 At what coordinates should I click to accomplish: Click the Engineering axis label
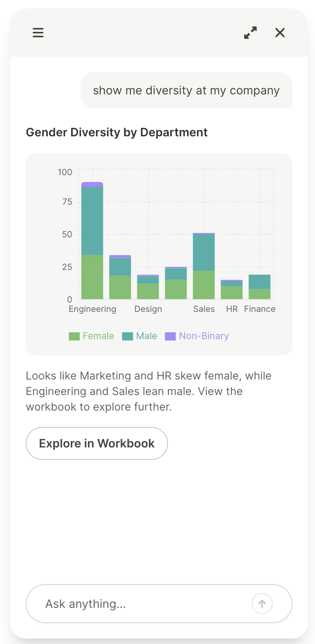93,309
